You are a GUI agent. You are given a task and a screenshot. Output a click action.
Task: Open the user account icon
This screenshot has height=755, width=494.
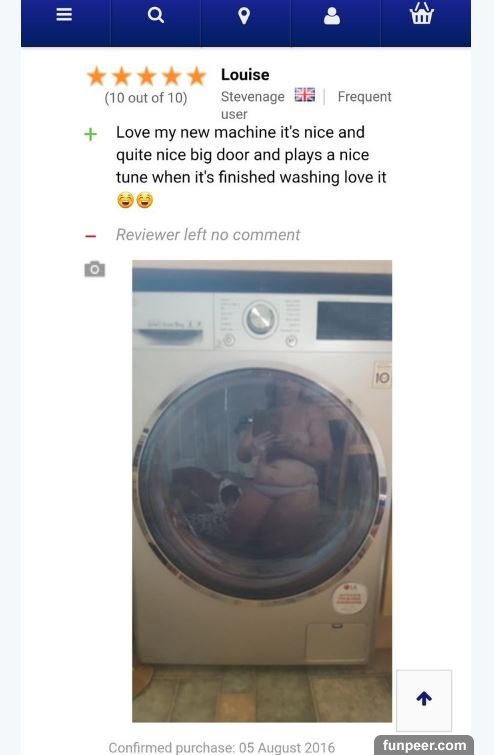[332, 15]
